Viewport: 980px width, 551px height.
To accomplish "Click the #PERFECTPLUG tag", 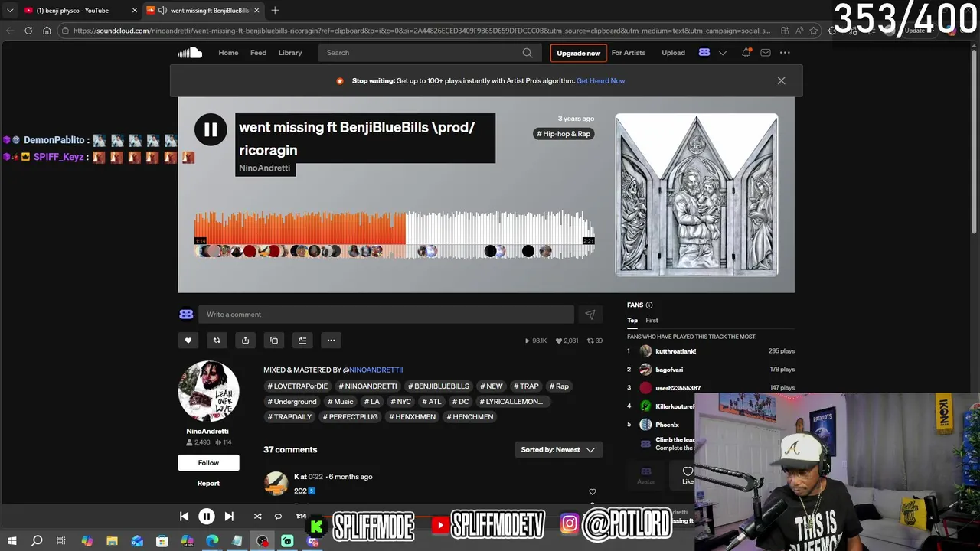I will point(351,417).
